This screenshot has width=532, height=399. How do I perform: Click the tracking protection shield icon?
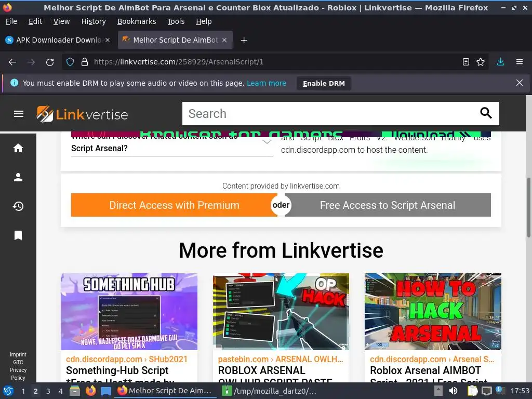click(70, 62)
